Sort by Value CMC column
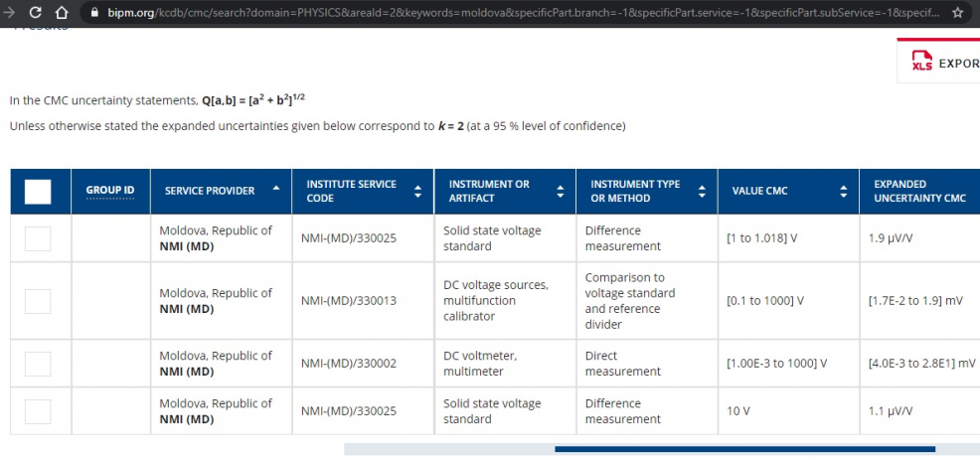Image resolution: width=980 pixels, height=462 pixels. [844, 192]
